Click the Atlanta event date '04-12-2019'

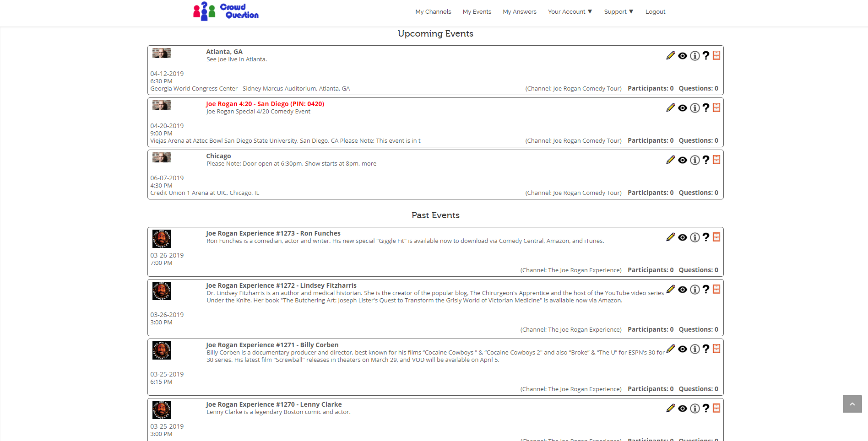point(167,74)
